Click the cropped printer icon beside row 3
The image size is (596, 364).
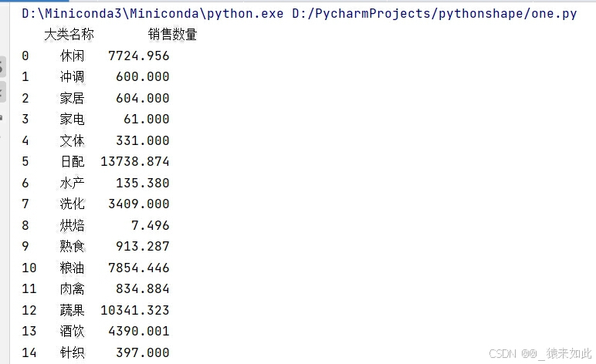2,118
